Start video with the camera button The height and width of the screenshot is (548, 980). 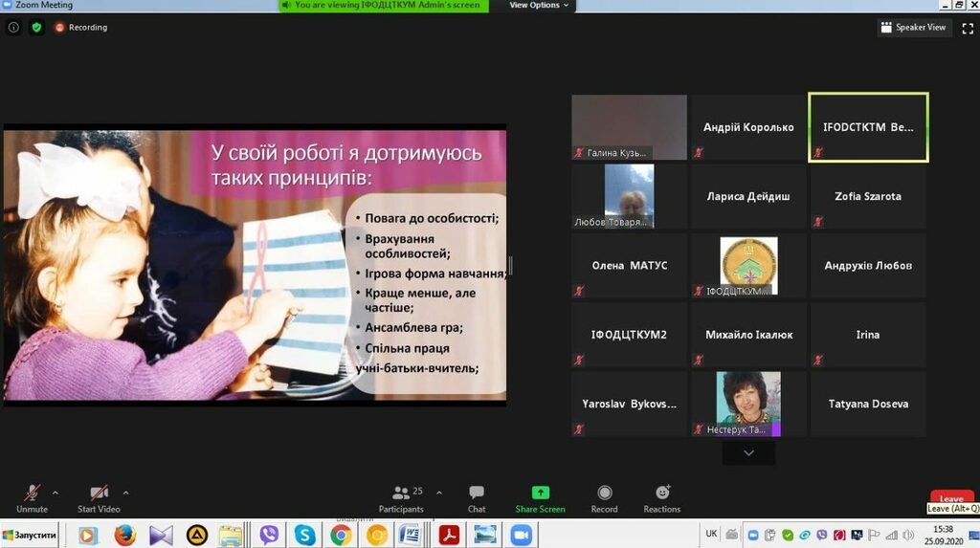[99, 494]
